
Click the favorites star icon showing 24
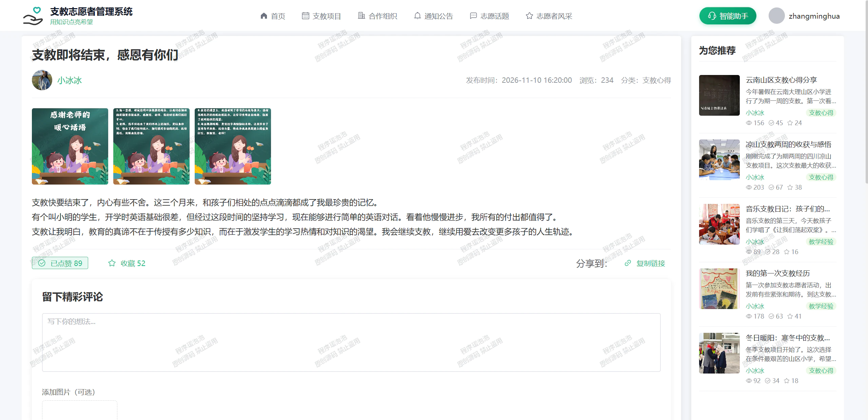[790, 123]
